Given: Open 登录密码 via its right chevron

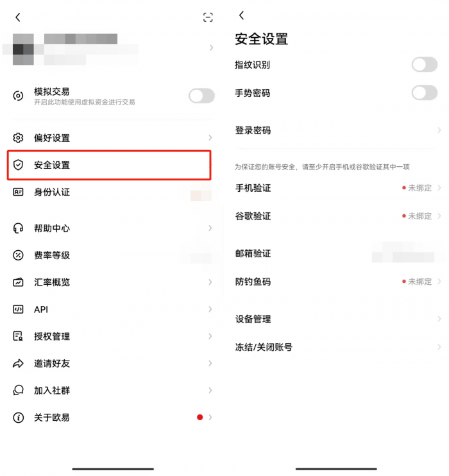Looking at the screenshot, I should pos(439,130).
